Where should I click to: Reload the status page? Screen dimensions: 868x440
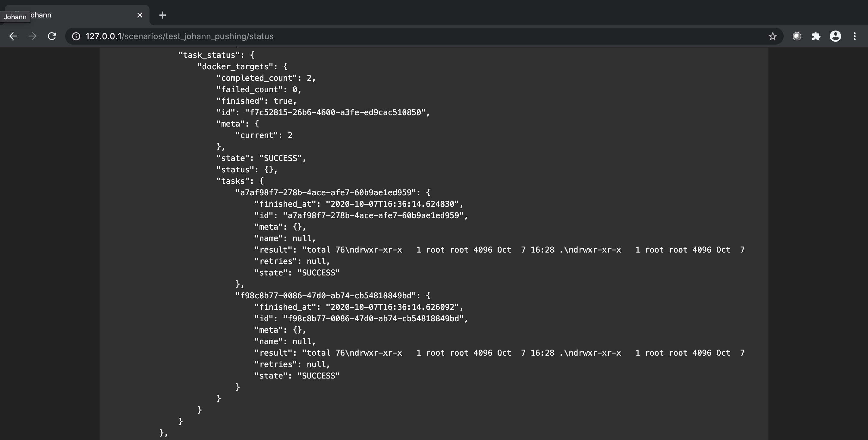52,36
